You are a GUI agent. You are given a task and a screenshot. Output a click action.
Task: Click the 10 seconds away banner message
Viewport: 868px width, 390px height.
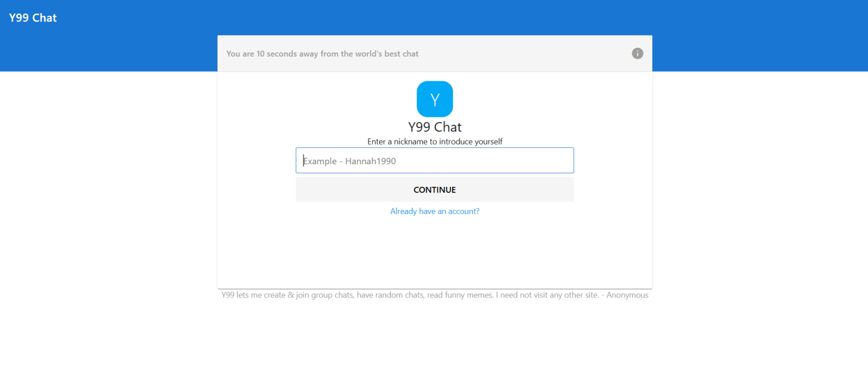pyautogui.click(x=323, y=53)
